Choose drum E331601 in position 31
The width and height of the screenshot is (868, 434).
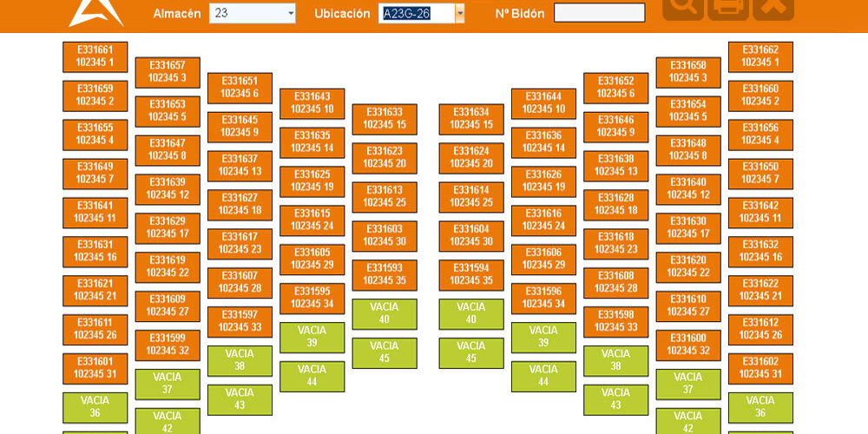click(x=95, y=368)
